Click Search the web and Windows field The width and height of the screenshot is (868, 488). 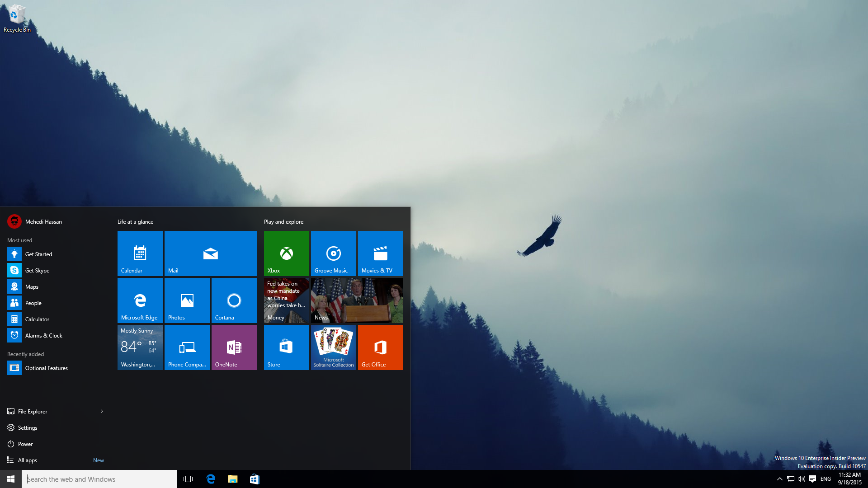point(99,479)
